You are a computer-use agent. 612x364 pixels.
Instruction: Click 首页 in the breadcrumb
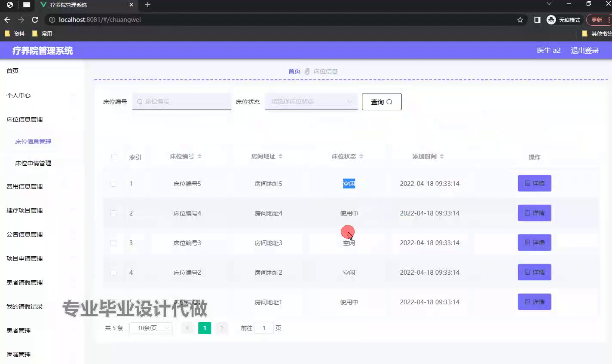(294, 71)
